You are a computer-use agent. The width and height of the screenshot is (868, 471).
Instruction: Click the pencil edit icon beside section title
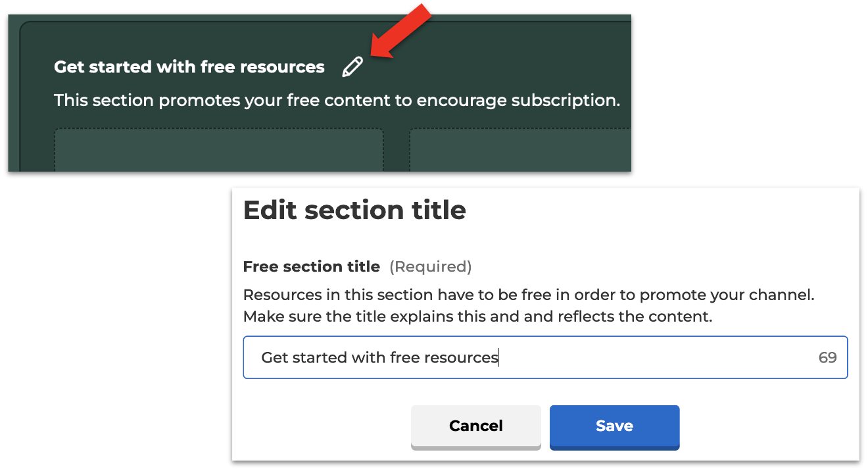pyautogui.click(x=352, y=67)
